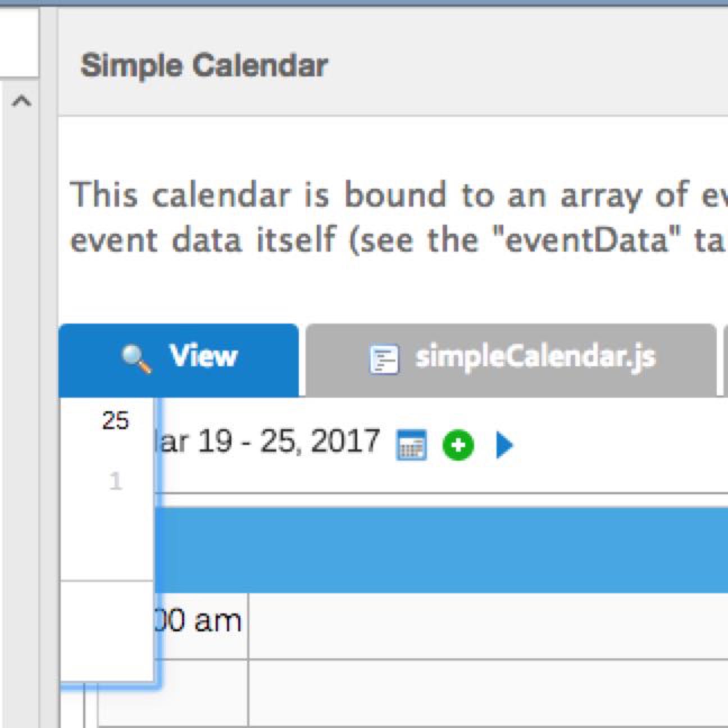
Task: Select grayed-out day 1 in date popup
Action: coord(115,481)
